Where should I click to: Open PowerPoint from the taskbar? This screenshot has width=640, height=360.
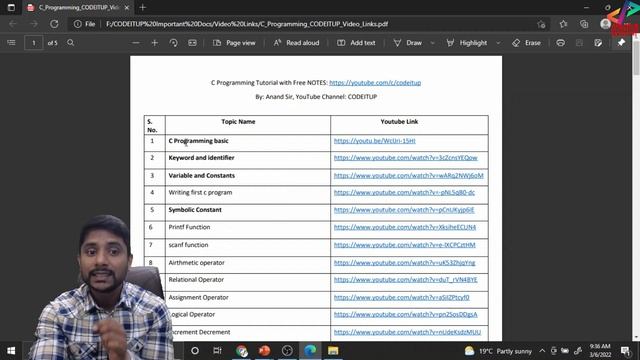(264, 351)
